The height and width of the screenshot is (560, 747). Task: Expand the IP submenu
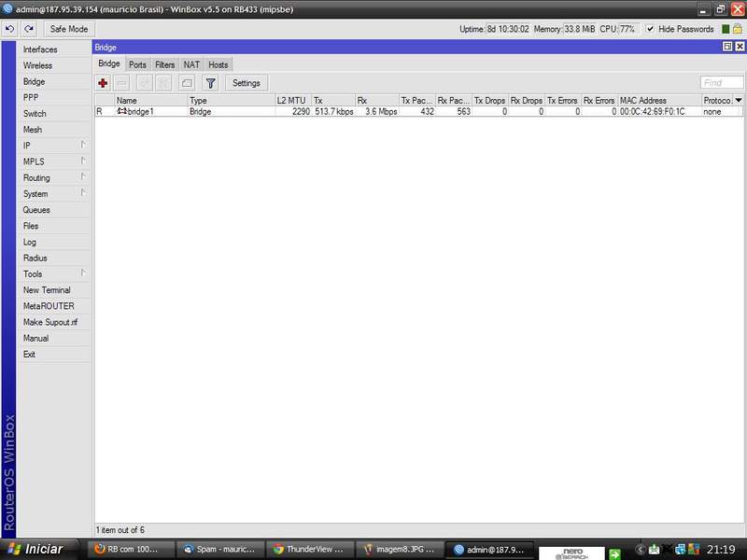[83, 145]
